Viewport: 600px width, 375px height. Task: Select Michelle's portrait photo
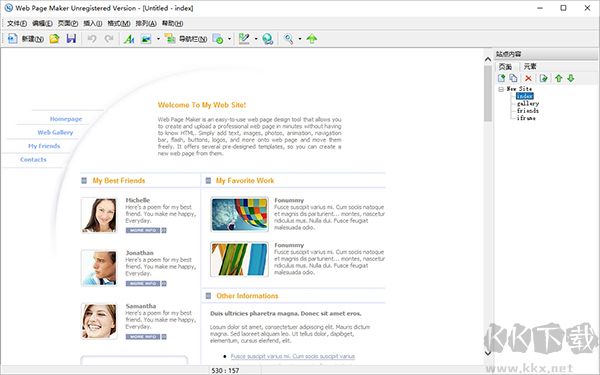click(99, 215)
